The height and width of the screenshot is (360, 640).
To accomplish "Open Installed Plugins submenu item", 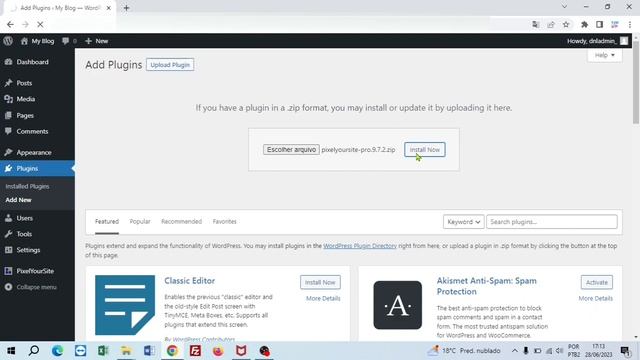I will pyautogui.click(x=27, y=186).
